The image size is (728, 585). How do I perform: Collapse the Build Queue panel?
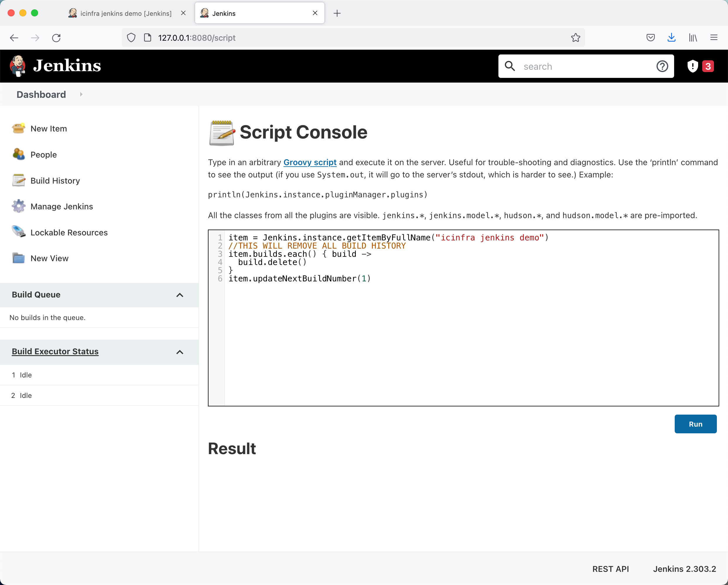click(x=180, y=295)
